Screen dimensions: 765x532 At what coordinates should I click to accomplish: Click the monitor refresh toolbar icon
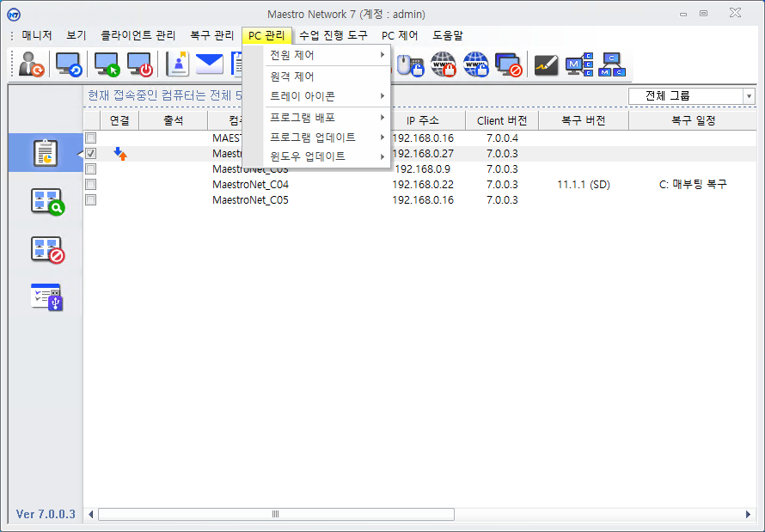[x=68, y=64]
